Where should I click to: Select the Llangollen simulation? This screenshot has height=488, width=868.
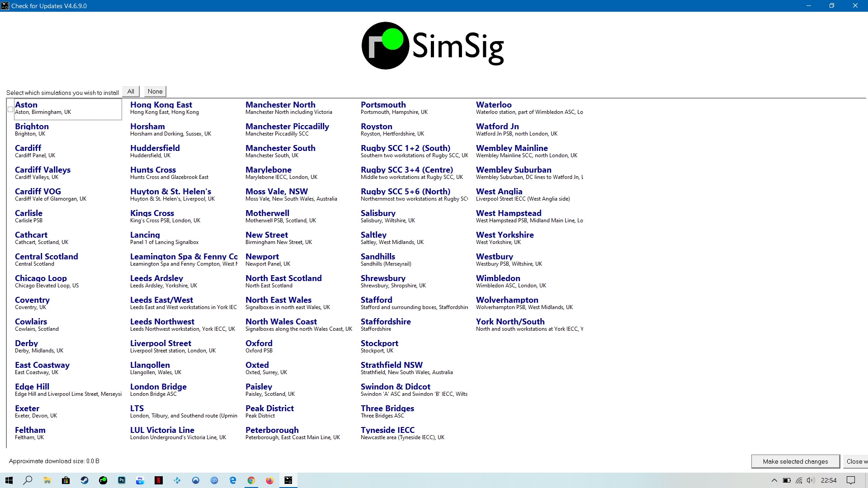[156, 368]
